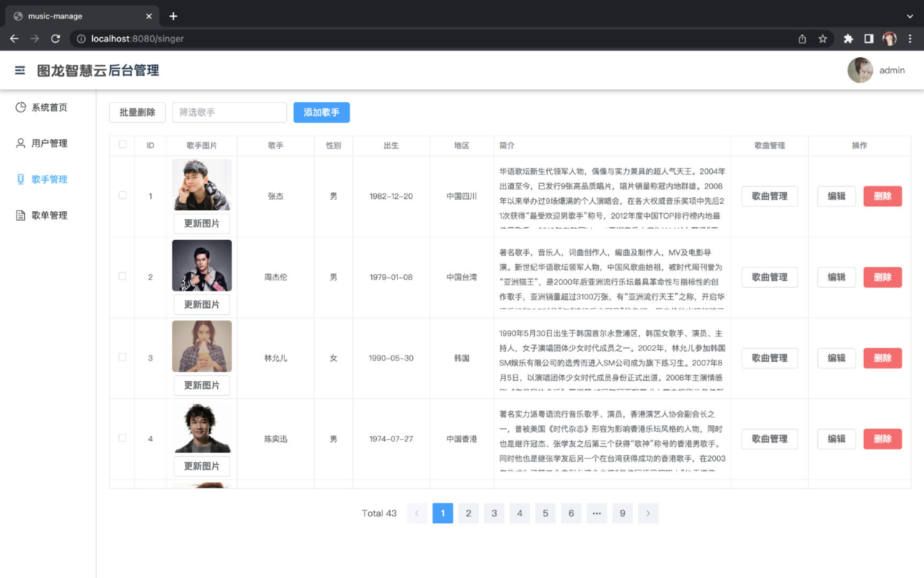The image size is (924, 578).
Task: Go to pagination page 2
Action: click(468, 513)
